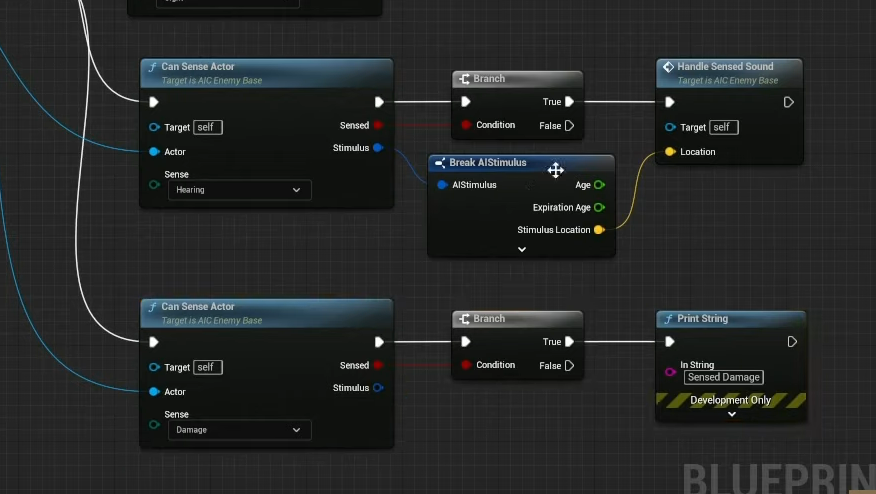Screen dimensions: 876x494
Task: Click True exec pin of upper Branch
Action: tap(569, 102)
